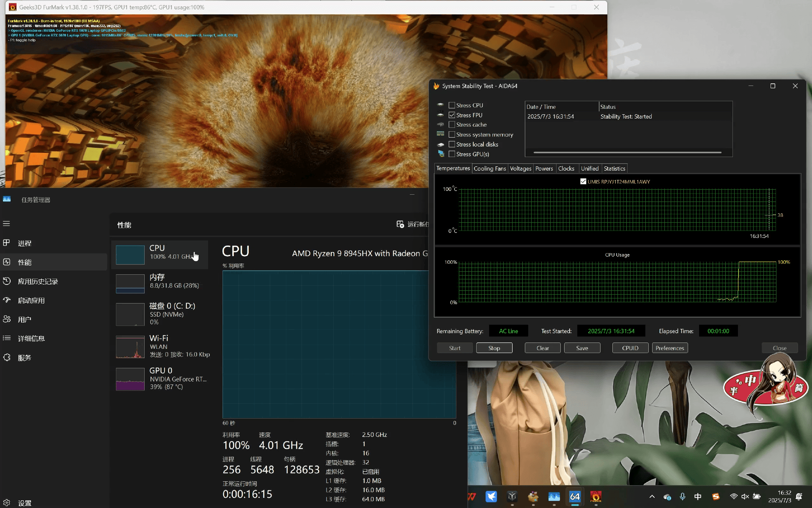This screenshot has height=508, width=812.
Task: Click the AIDA64 flame icon in title bar
Action: [436, 86]
